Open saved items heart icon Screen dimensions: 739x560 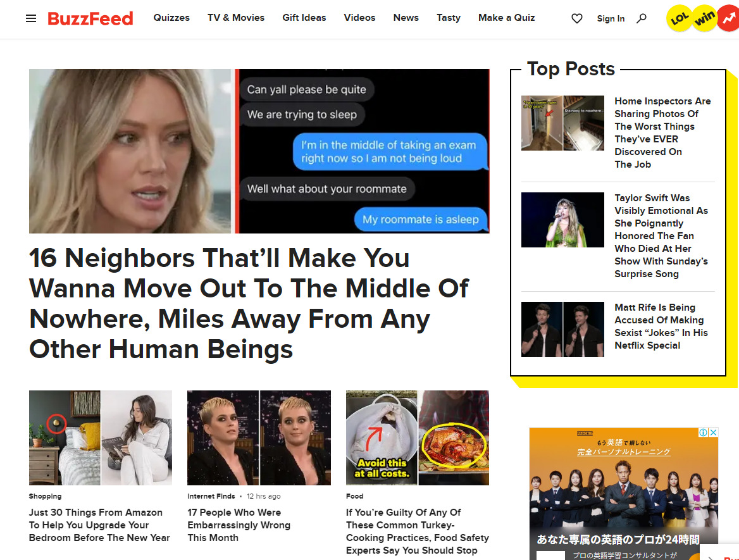[x=577, y=18]
